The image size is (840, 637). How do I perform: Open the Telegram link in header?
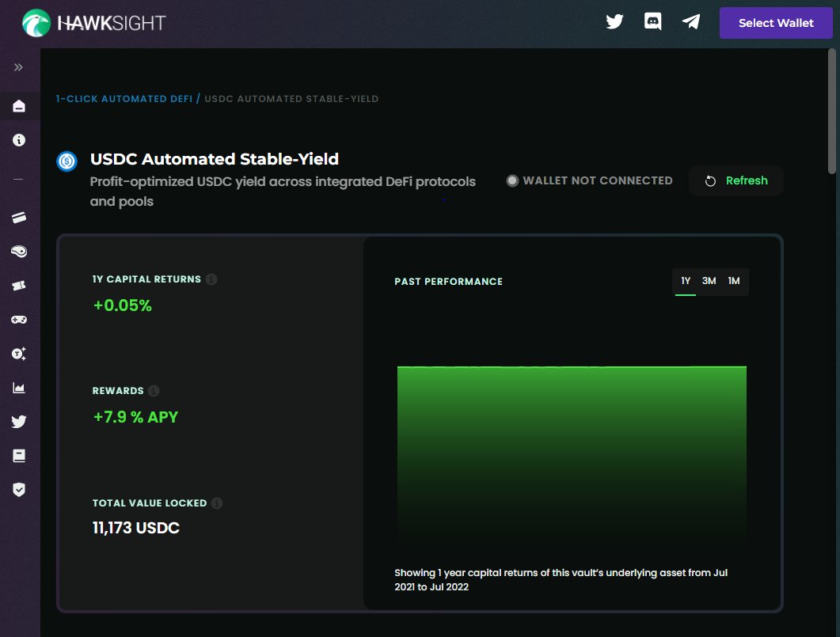[x=691, y=21]
